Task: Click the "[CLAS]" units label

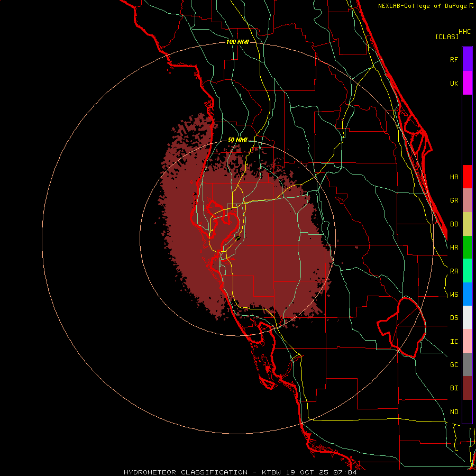Action: click(x=447, y=36)
